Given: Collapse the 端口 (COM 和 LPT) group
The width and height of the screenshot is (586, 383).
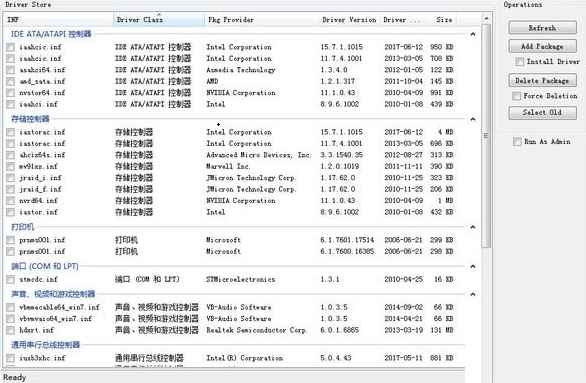Looking at the screenshot, I should (x=473, y=266).
